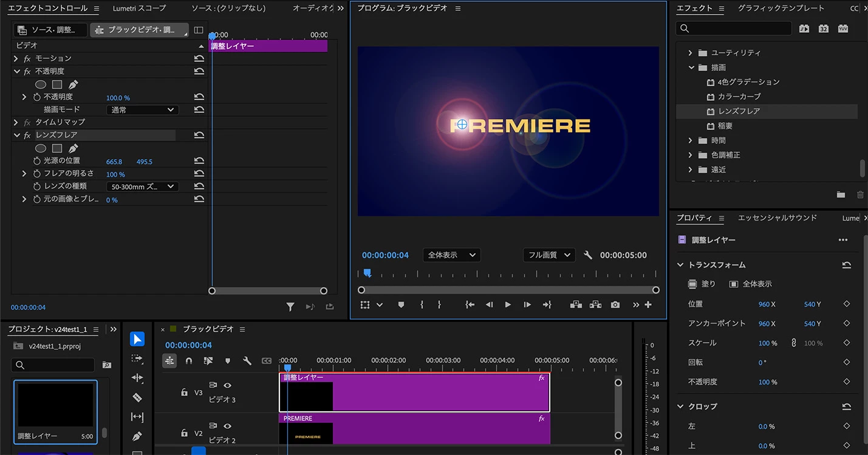Collapse the 描画 effects folder
Viewport: 868px width, 455px height.
(691, 67)
